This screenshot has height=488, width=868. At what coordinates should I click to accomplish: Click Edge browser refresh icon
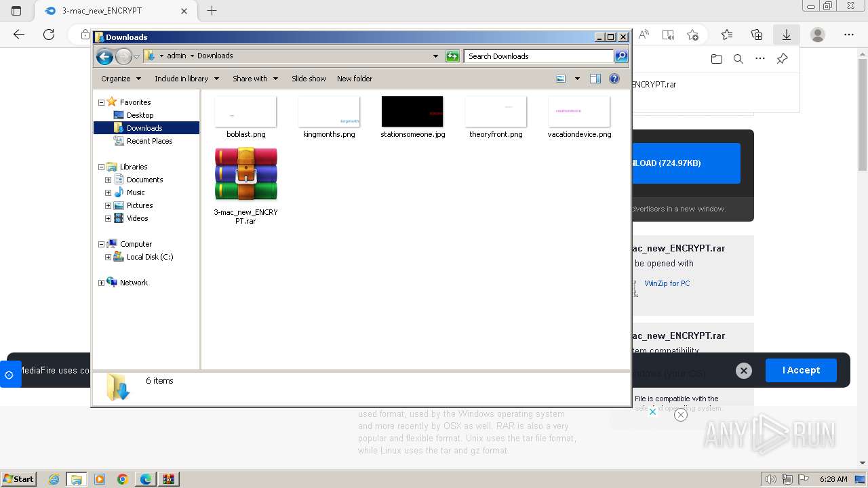[x=49, y=35]
